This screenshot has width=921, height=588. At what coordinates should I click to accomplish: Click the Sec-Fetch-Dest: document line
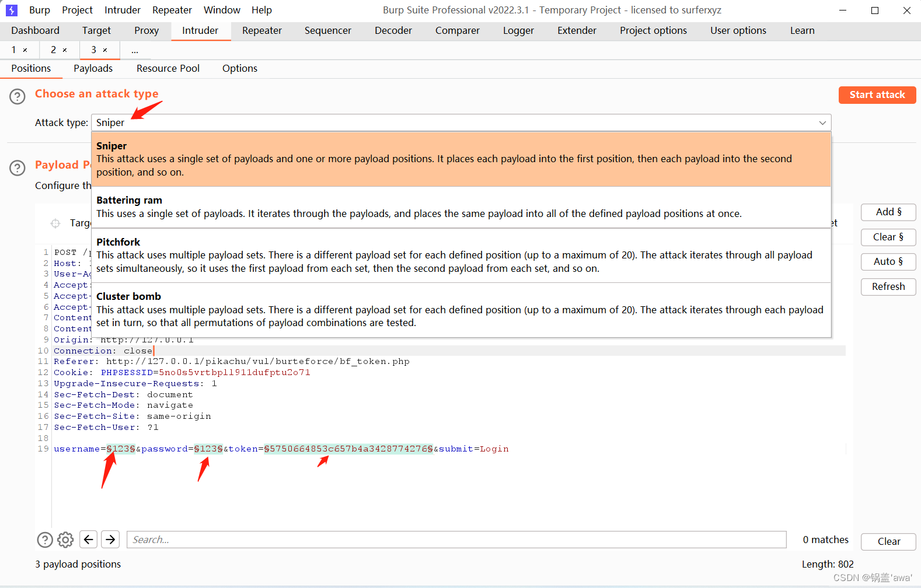coord(124,394)
